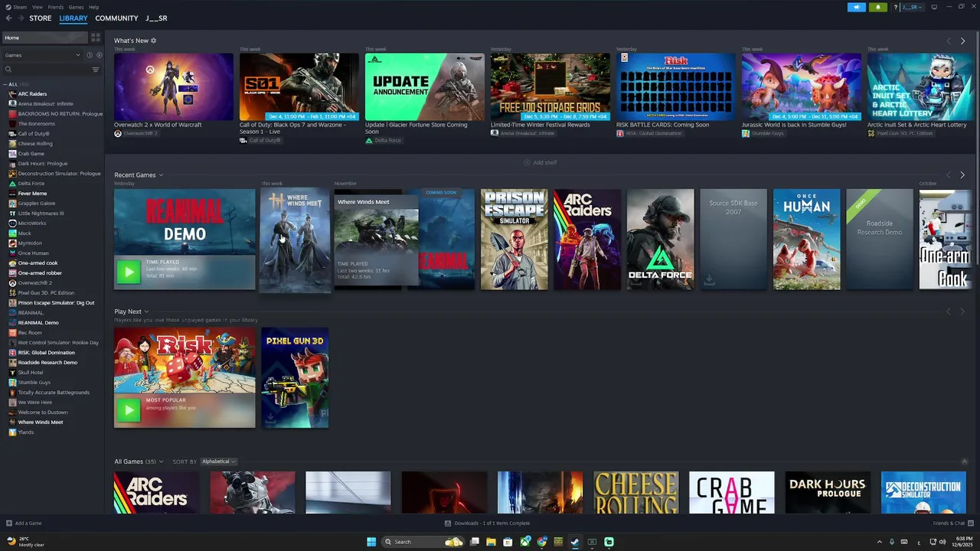
Task: Click the Add a Game plus icon
Action: coord(9,523)
